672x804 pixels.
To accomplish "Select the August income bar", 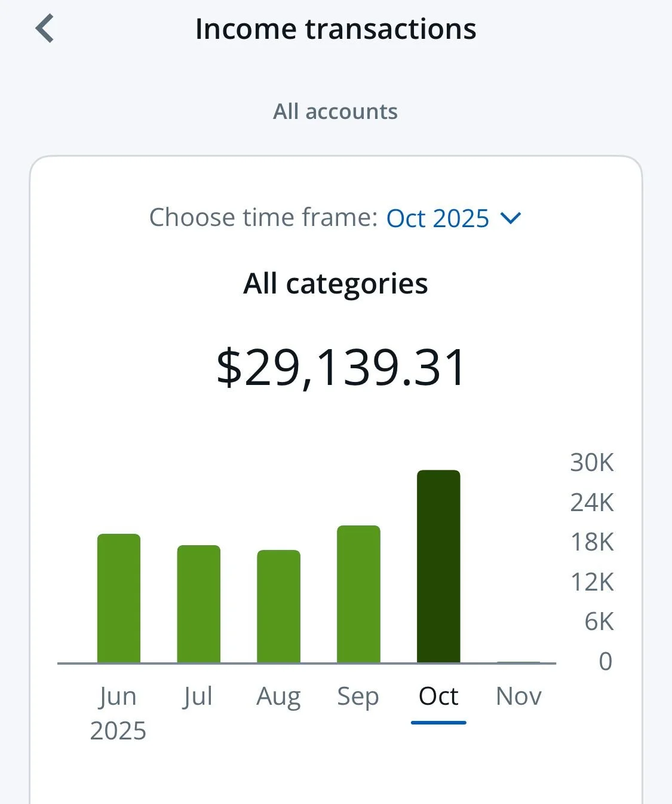I will pyautogui.click(x=278, y=606).
